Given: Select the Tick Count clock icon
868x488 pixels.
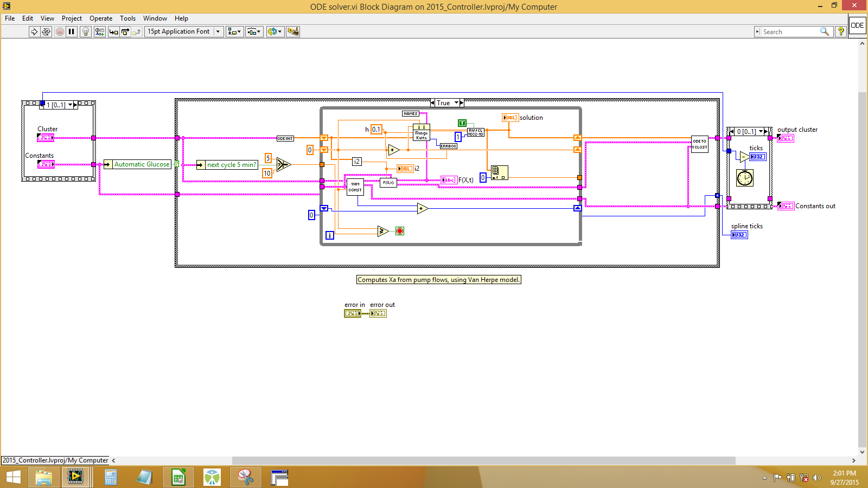Looking at the screenshot, I should (745, 178).
